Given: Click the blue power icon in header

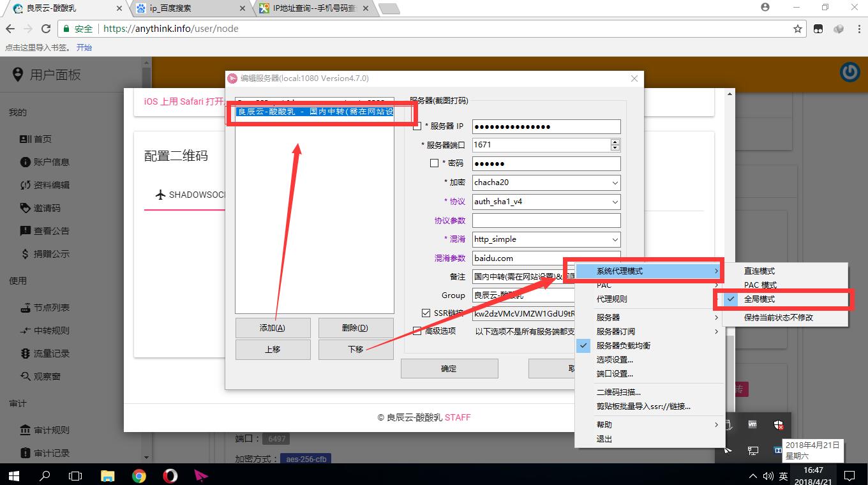Looking at the screenshot, I should point(849,72).
